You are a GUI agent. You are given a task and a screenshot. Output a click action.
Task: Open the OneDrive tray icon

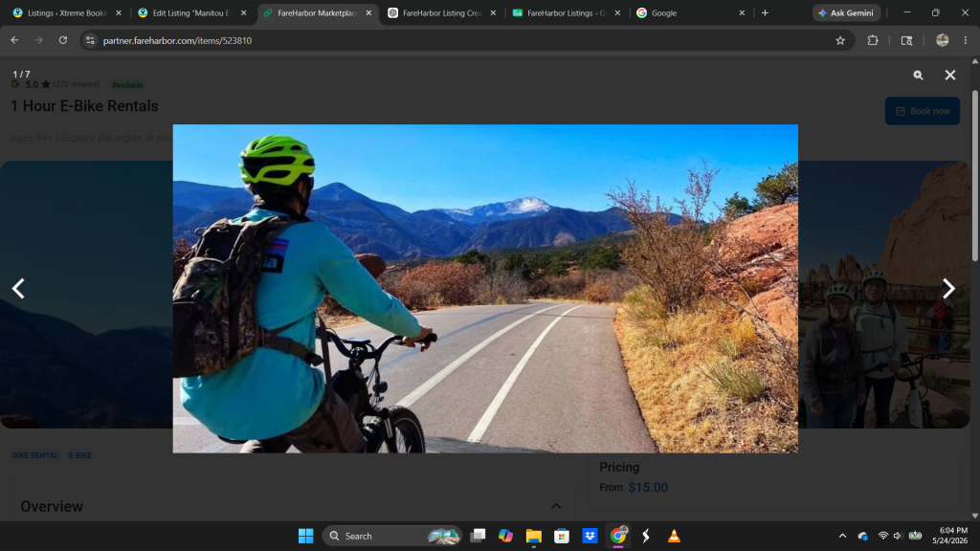click(863, 536)
